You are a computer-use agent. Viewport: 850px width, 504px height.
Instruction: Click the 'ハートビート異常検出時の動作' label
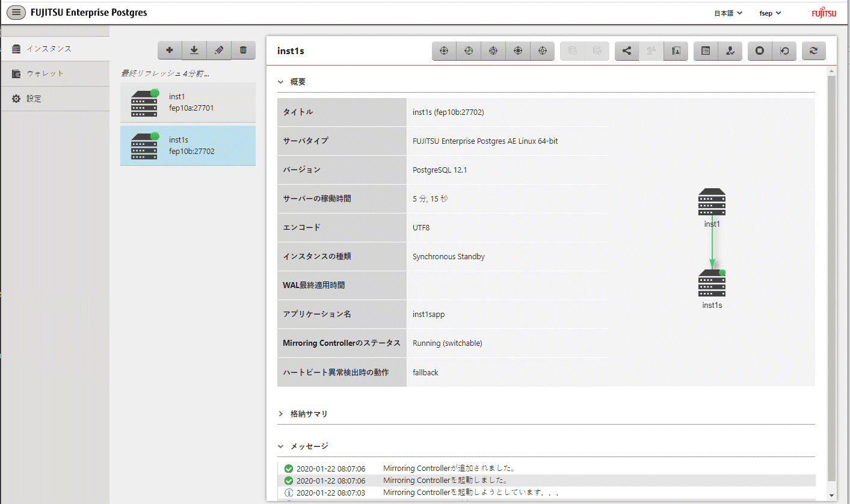336,372
